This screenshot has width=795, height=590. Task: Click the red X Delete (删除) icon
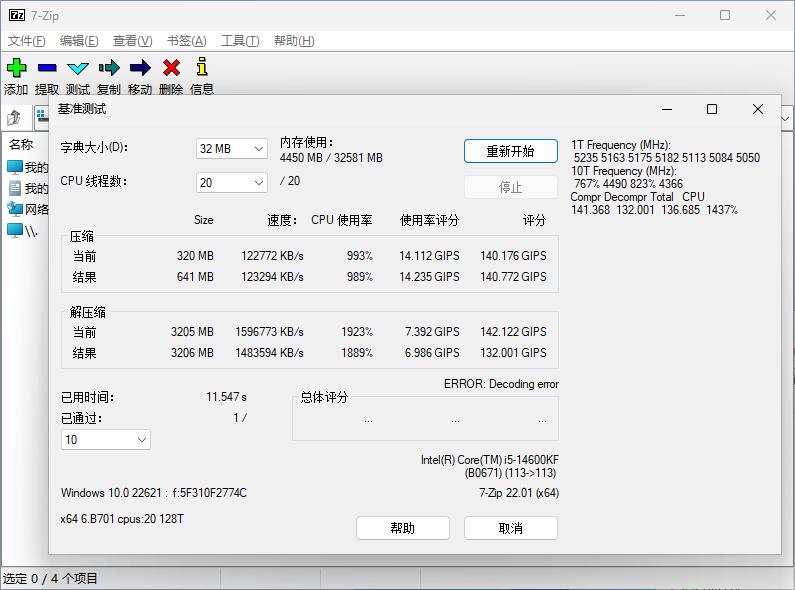click(171, 67)
